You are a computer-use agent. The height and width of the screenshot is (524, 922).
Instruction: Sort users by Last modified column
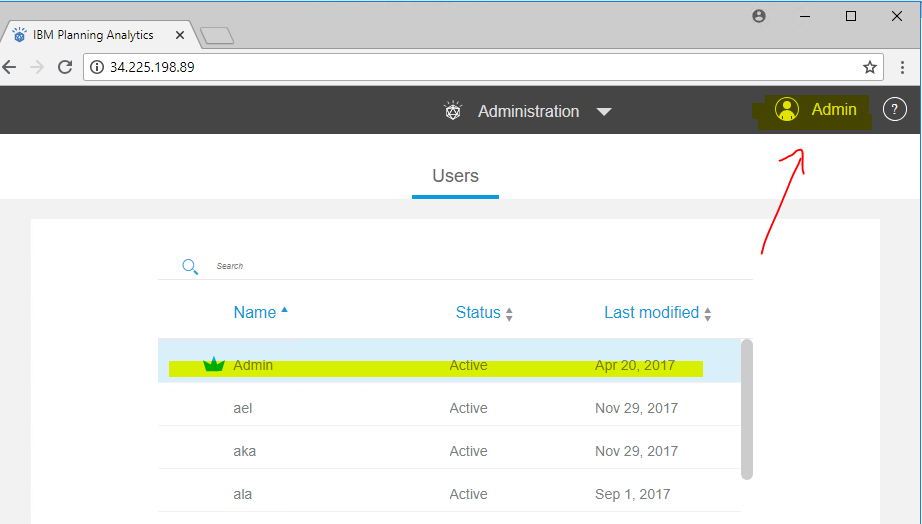click(x=651, y=312)
